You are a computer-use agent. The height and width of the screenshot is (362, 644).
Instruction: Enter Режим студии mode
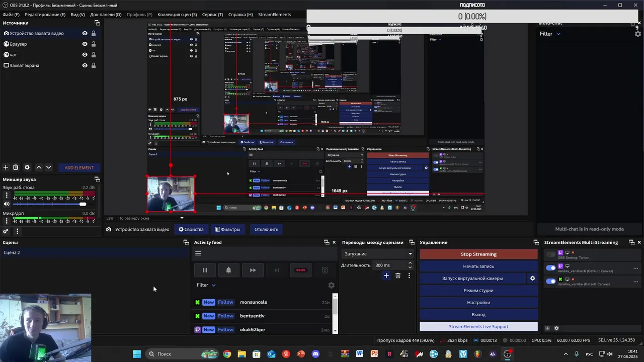478,290
